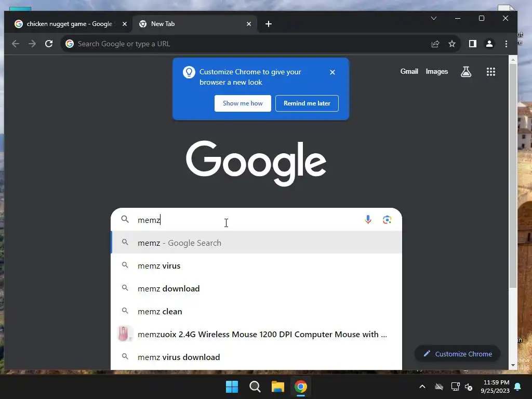Viewport: 532px width, 399px height.
Task: Open the notification bell icon
Action: click(518, 387)
